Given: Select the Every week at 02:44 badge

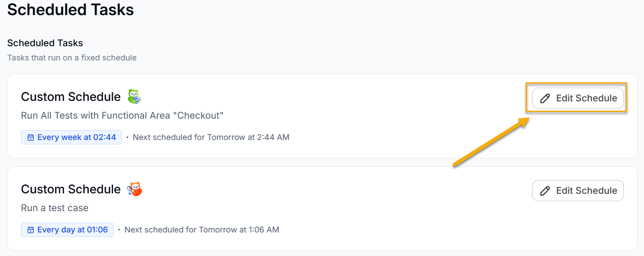Looking at the screenshot, I should tap(71, 137).
